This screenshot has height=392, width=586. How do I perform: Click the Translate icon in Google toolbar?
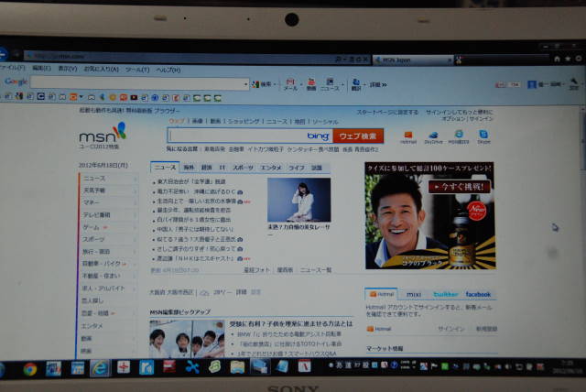click(356, 84)
